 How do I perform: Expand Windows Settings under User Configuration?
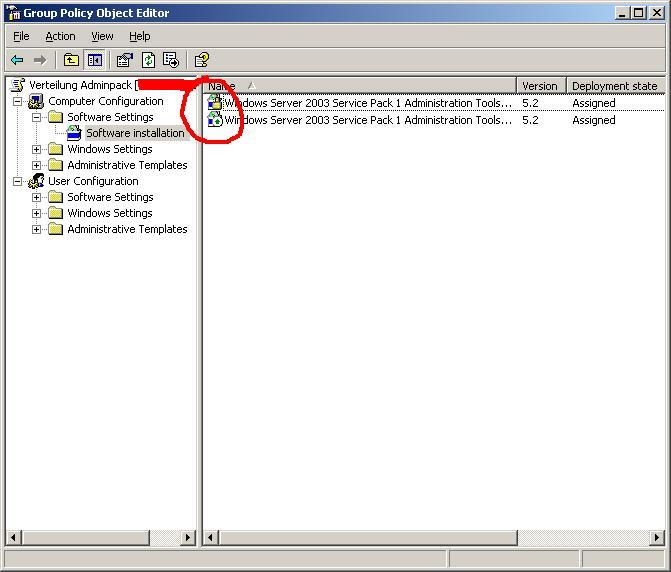pyautogui.click(x=36, y=213)
